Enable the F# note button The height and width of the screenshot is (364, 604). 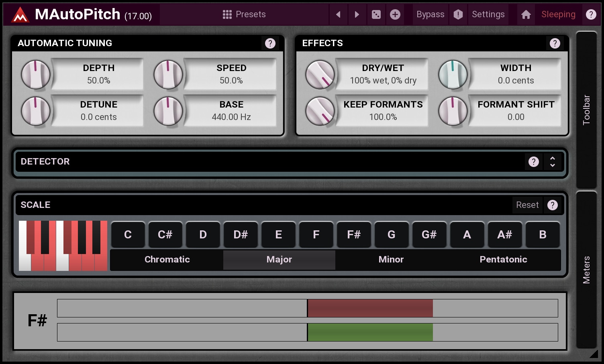(354, 235)
